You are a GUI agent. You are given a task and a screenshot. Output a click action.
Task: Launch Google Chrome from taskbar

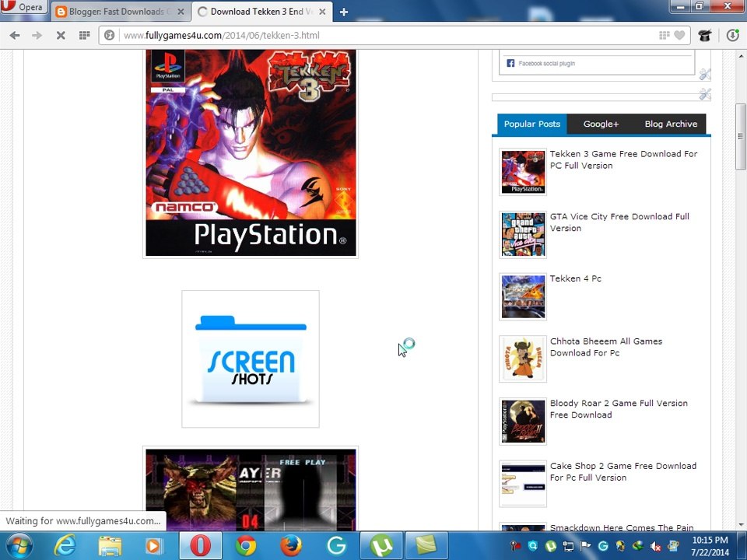pyautogui.click(x=245, y=546)
